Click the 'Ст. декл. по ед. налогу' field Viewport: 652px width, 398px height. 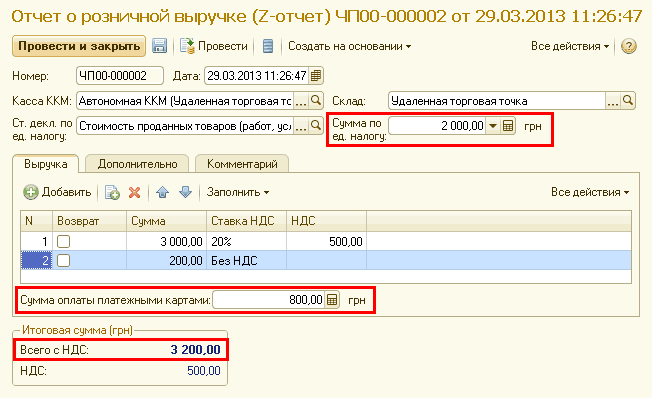(185, 126)
